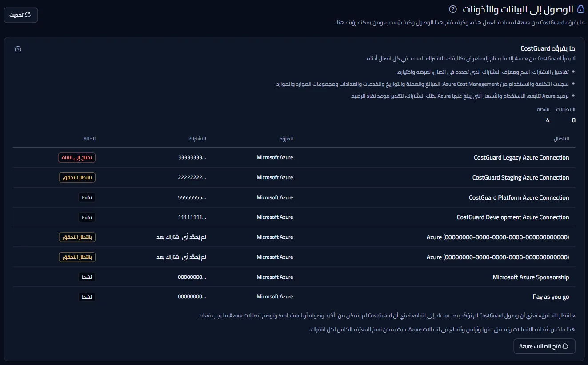Viewport: 588px width, 365px height.
Task: Open Azure connections via فتح اتصالات Azure button
Action: coord(544,346)
